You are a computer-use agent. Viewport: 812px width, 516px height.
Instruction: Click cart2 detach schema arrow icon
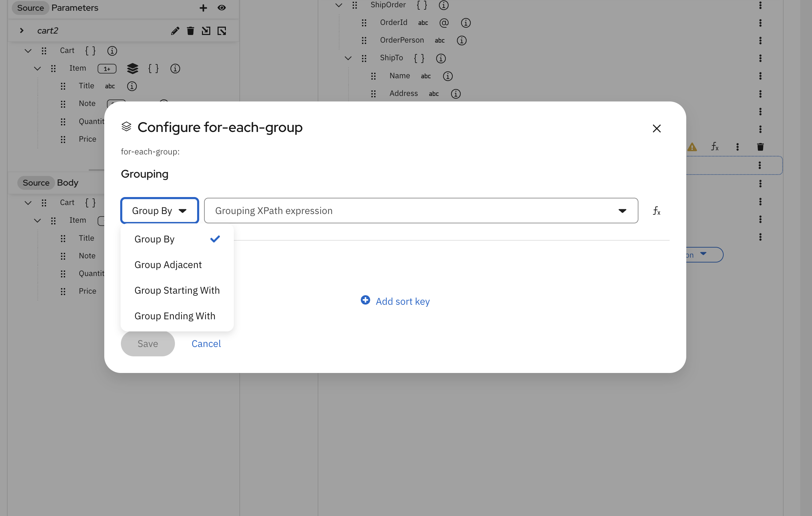(222, 31)
